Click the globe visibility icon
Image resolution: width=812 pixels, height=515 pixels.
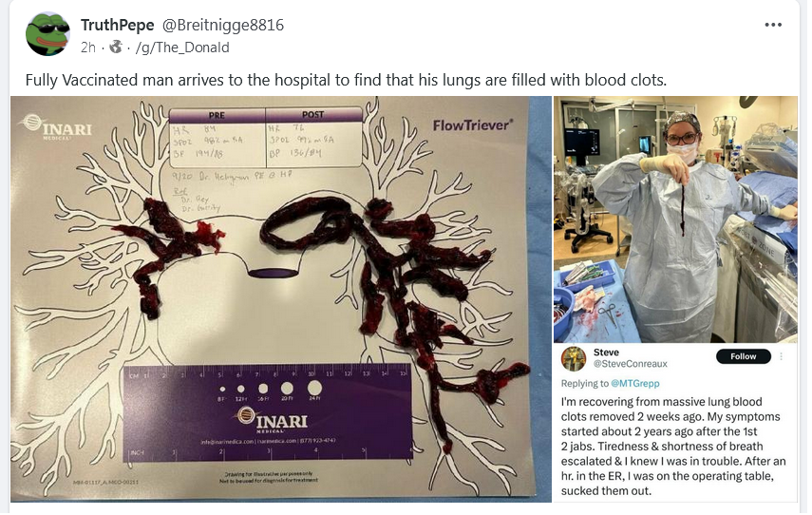(x=116, y=48)
